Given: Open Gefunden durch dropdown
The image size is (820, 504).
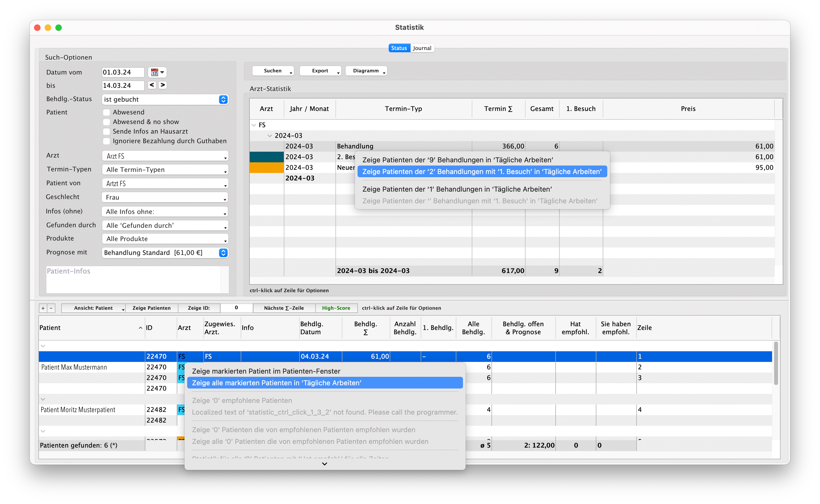Looking at the screenshot, I should [x=165, y=226].
